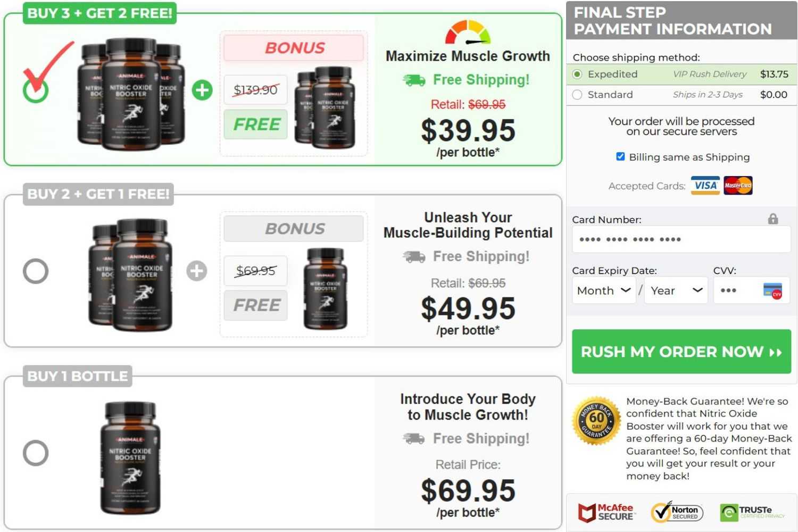798x532 pixels.
Task: Select the Standard shipping option
Action: click(x=577, y=95)
